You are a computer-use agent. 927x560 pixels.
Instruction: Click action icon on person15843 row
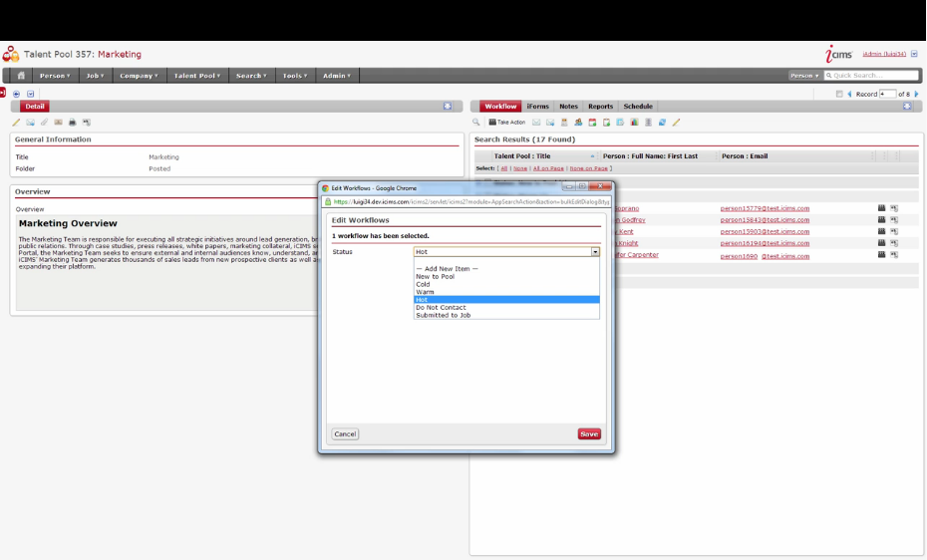pyautogui.click(x=881, y=220)
